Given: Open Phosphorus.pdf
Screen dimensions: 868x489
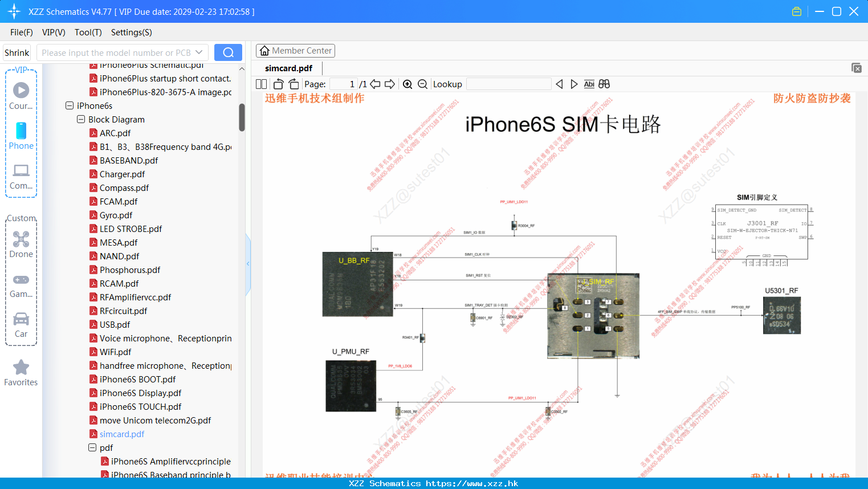Looking at the screenshot, I should tap(130, 270).
